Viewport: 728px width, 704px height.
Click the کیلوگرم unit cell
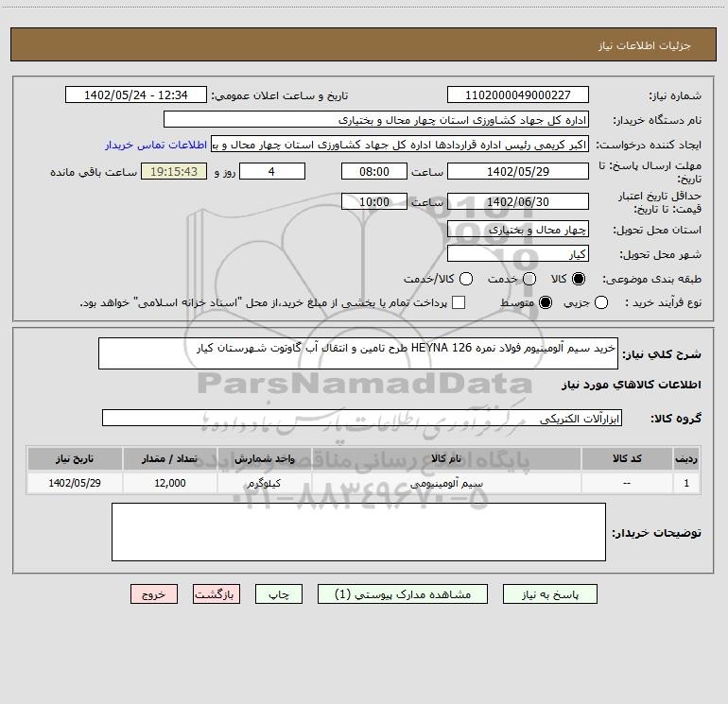point(264,483)
